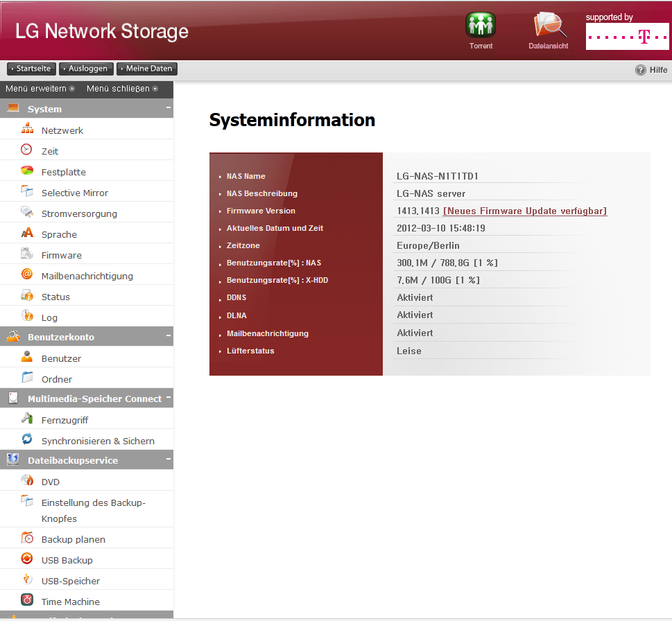Click the Hilfe question mark icon
The height and width of the screenshot is (621, 672).
(x=641, y=70)
